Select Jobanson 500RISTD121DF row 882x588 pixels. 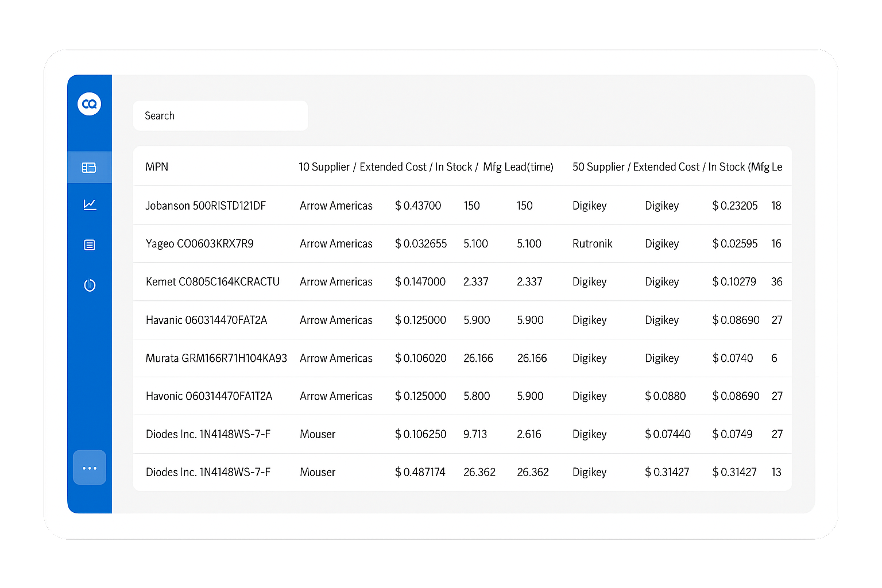click(x=462, y=206)
